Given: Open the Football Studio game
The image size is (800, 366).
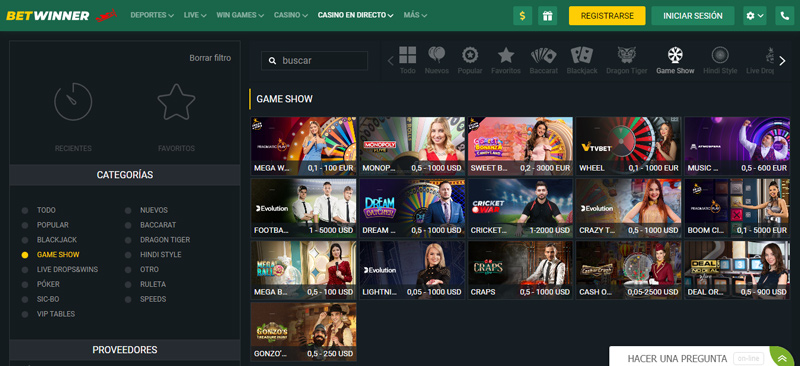Looking at the screenshot, I should 304,208.
